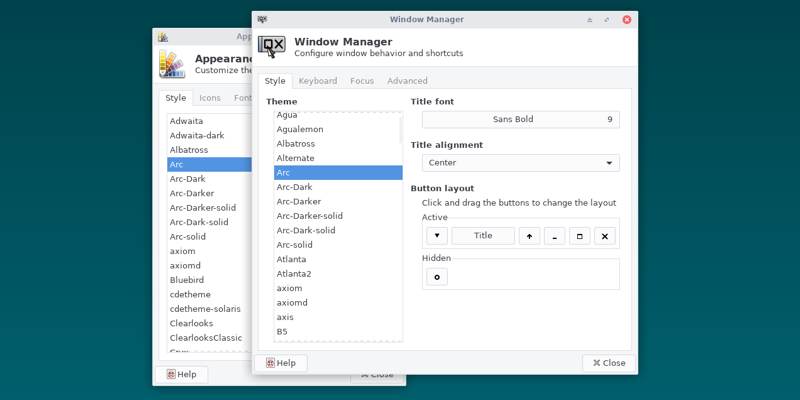The height and width of the screenshot is (400, 800).
Task: Click the close X button in Active layout
Action: (605, 236)
